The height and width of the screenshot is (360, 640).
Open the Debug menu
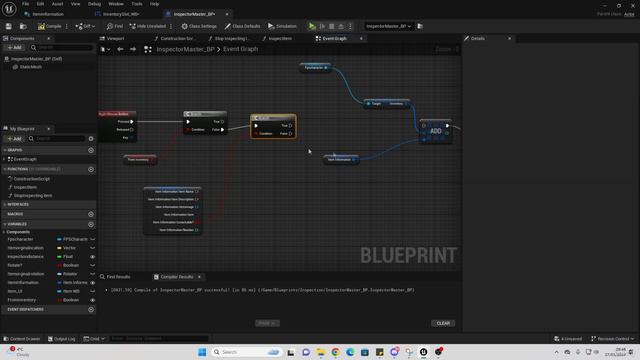click(x=94, y=4)
